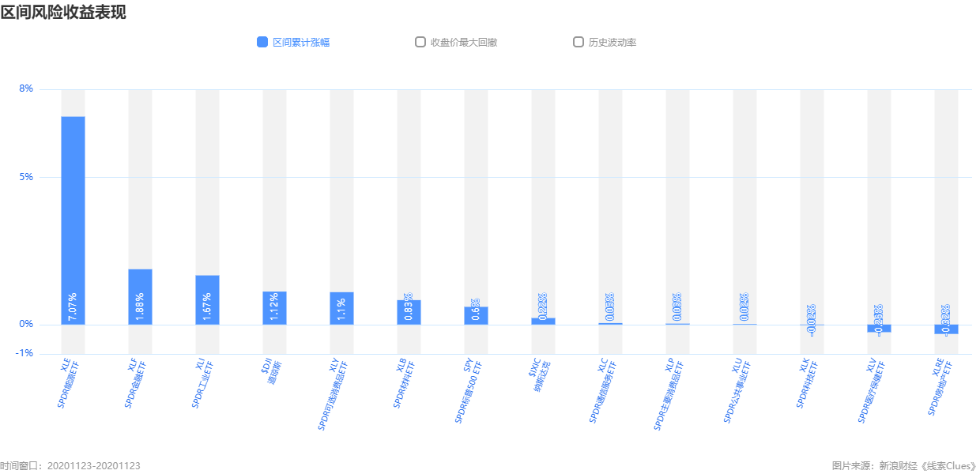This screenshot has height=474, width=980.
Task: Click the XLK SPDR科技ETF axis label
Action: [x=808, y=385]
